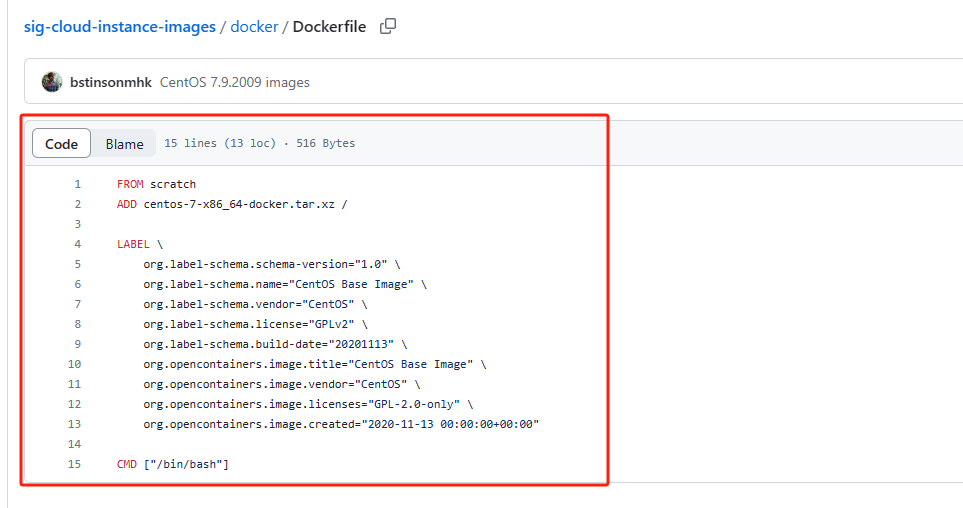The width and height of the screenshot is (963, 508).
Task: Select line number 13
Action: (x=74, y=424)
